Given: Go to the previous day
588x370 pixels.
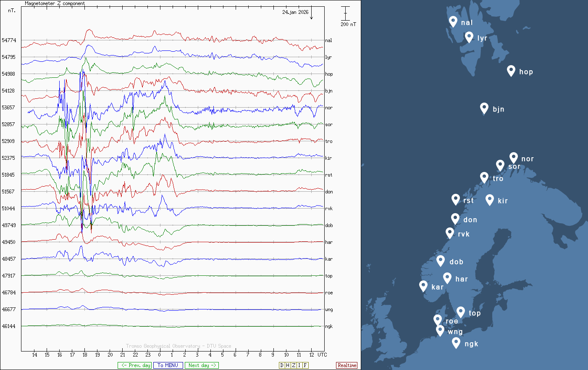Looking at the screenshot, I should pyautogui.click(x=134, y=365).
